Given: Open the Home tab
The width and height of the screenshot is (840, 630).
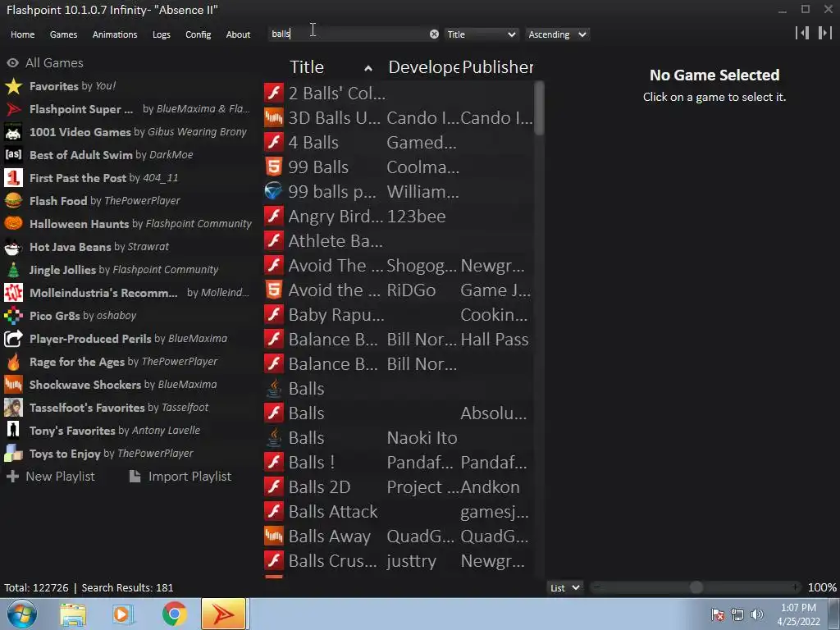Looking at the screenshot, I should 22,34.
